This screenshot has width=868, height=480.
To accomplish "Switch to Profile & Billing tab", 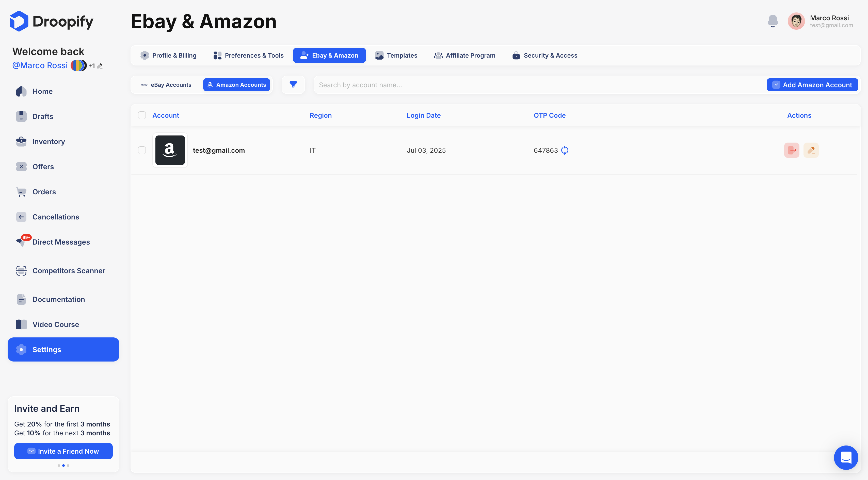I will click(x=168, y=55).
